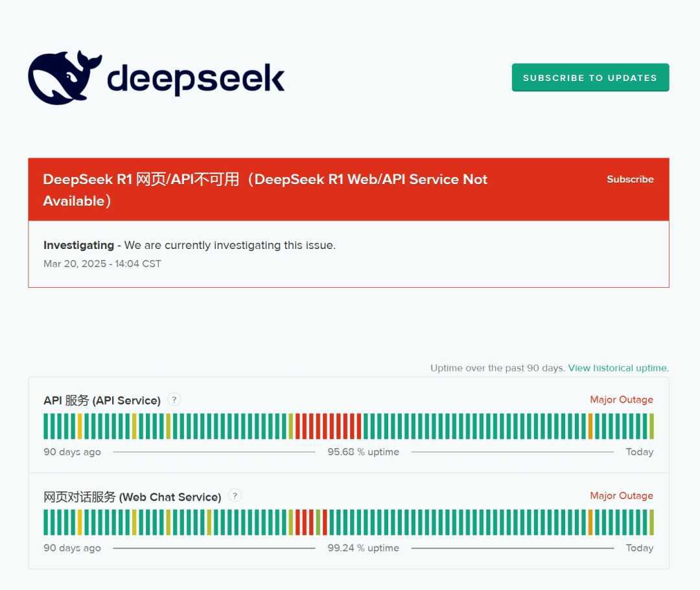The image size is (700, 590).
Task: Click the deepseek wordmark text
Action: point(196,78)
